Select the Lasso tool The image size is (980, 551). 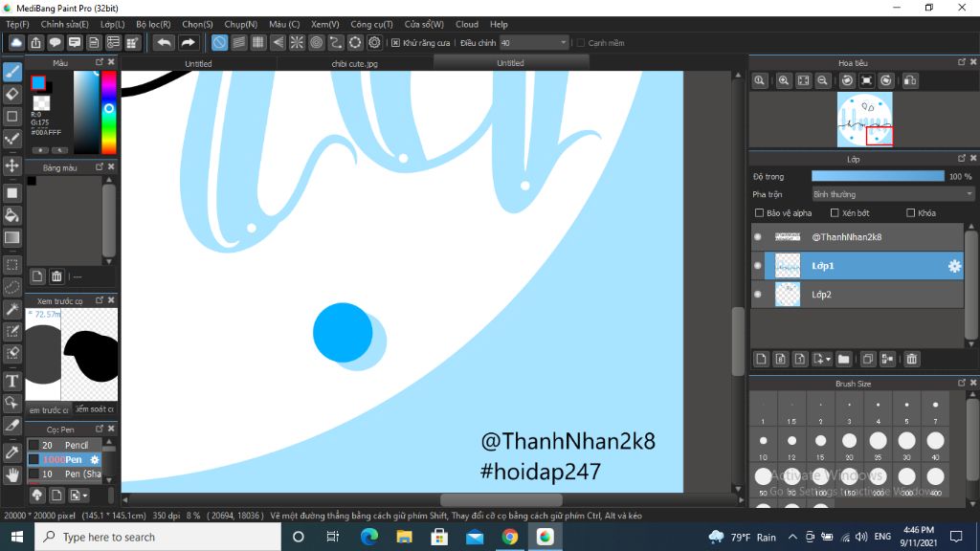tap(11, 287)
